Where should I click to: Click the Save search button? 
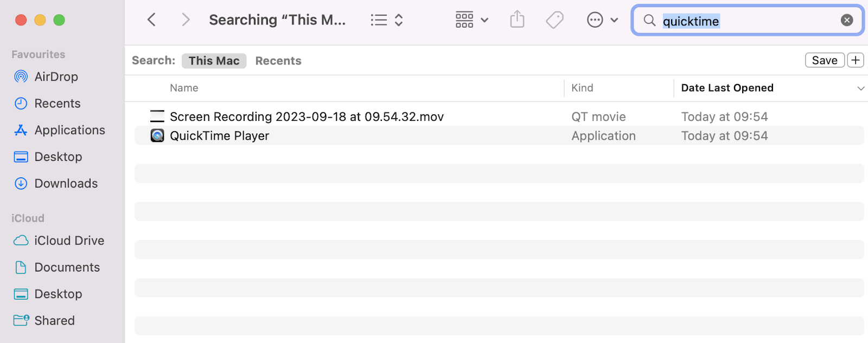point(824,60)
